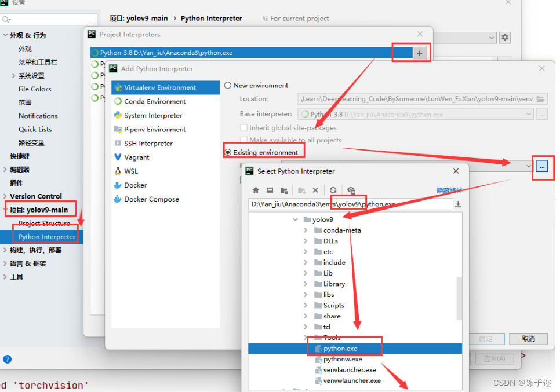This screenshot has height=392, width=560.
Task: Open the interpreter gear settings icon
Action: [505, 38]
